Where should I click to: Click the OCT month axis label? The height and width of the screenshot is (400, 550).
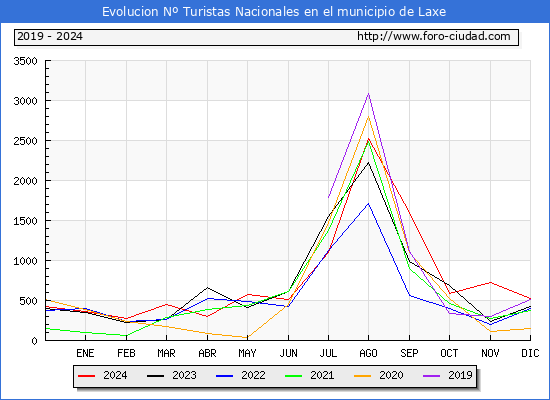(449, 353)
